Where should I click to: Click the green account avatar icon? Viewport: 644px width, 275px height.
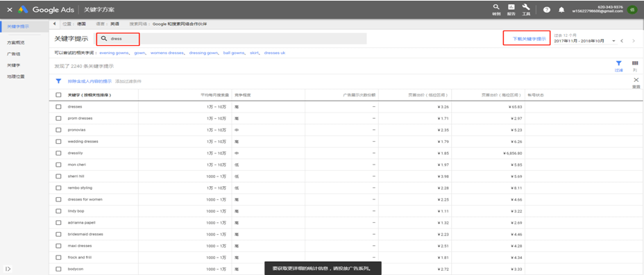(x=632, y=10)
